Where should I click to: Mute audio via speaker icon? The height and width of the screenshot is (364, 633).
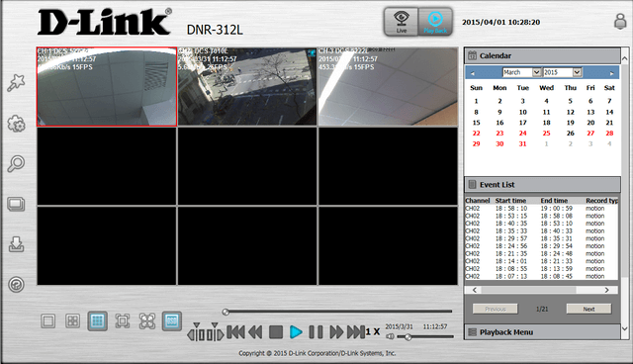390,336
